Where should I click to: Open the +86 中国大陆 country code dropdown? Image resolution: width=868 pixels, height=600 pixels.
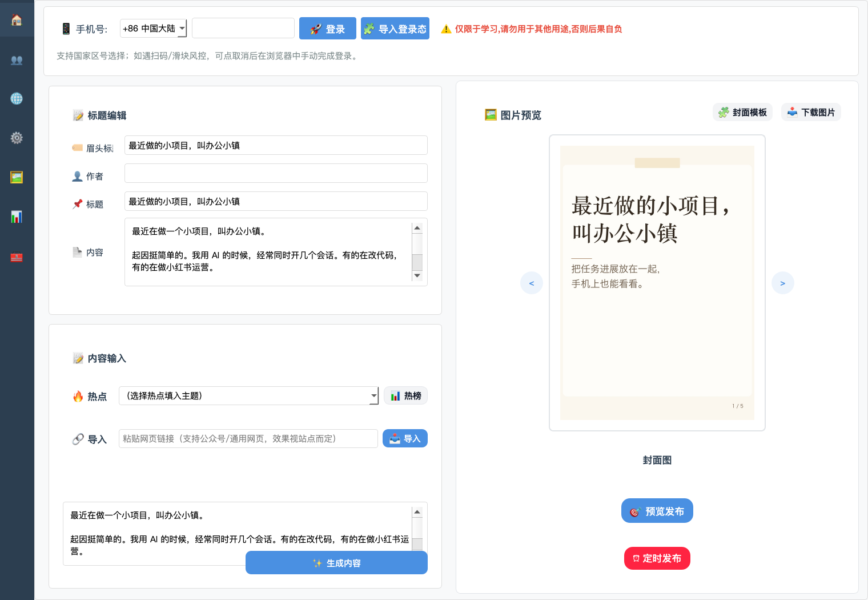pyautogui.click(x=154, y=29)
